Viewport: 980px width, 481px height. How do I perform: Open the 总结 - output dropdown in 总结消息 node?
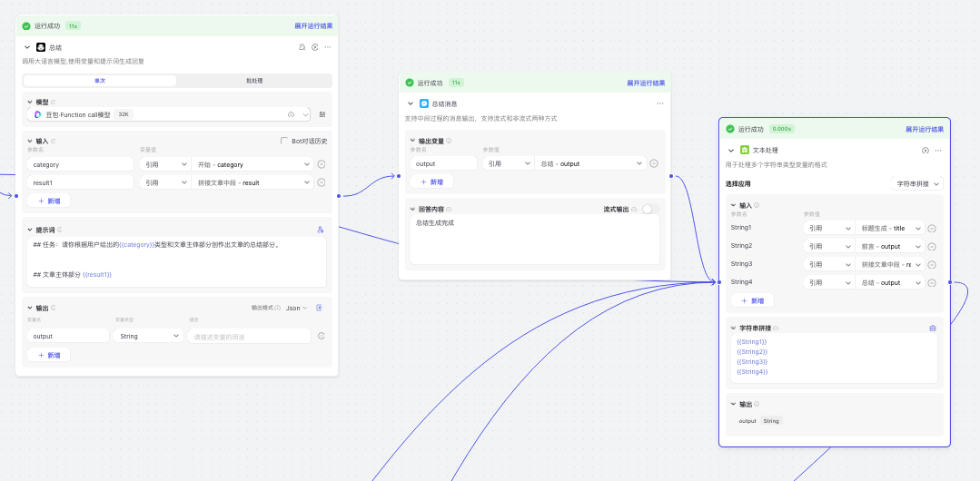(590, 163)
